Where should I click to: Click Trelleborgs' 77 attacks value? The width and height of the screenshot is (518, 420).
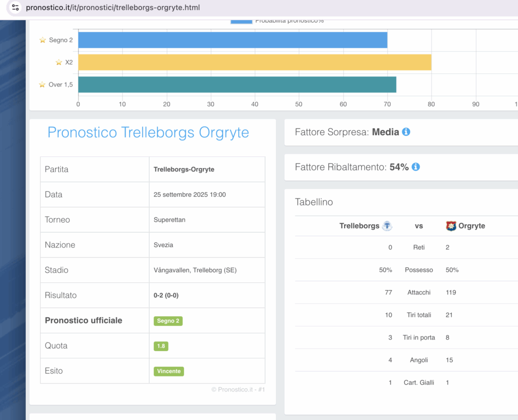pyautogui.click(x=388, y=292)
